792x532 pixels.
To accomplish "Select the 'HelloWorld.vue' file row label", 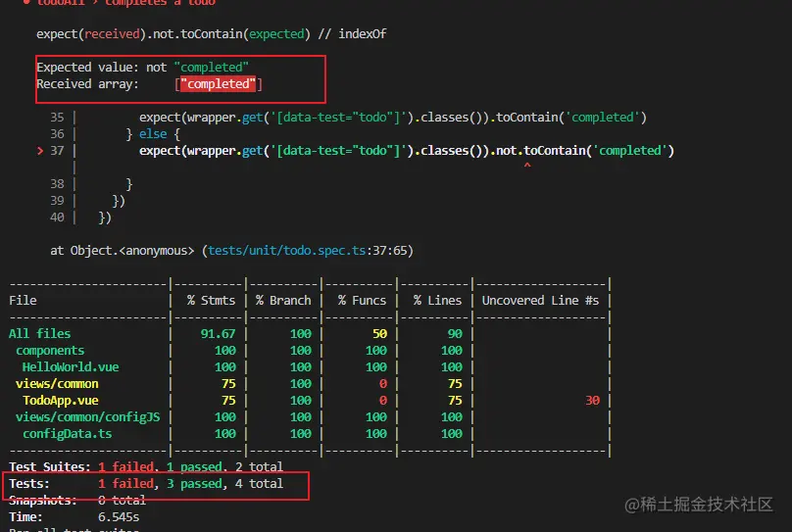I will point(71,367).
